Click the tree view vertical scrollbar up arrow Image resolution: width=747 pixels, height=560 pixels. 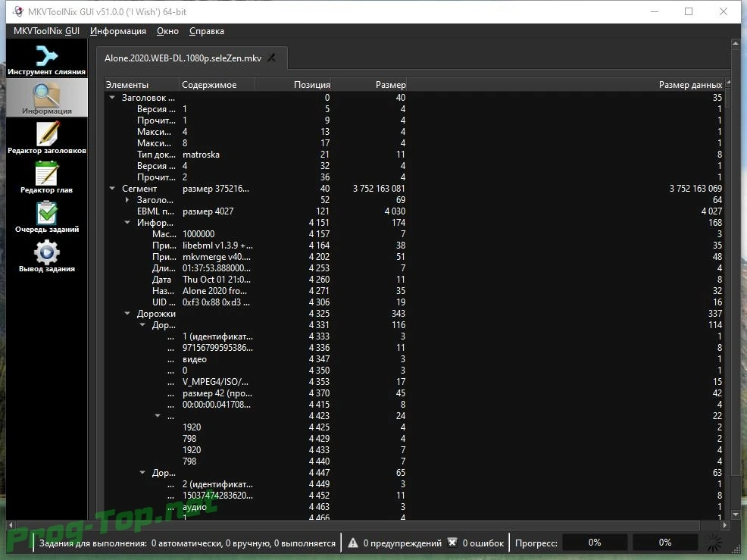coord(727,83)
